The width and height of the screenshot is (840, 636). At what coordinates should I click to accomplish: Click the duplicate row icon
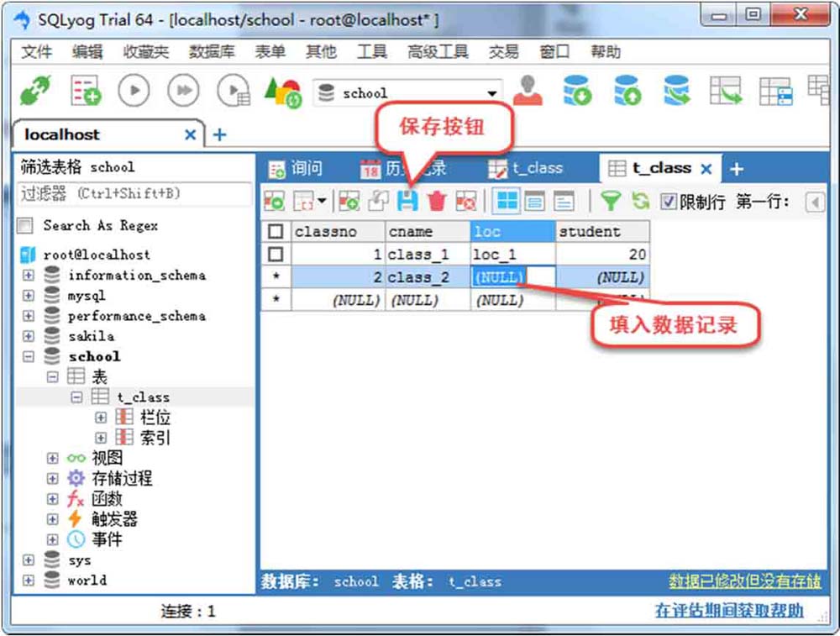(x=378, y=202)
